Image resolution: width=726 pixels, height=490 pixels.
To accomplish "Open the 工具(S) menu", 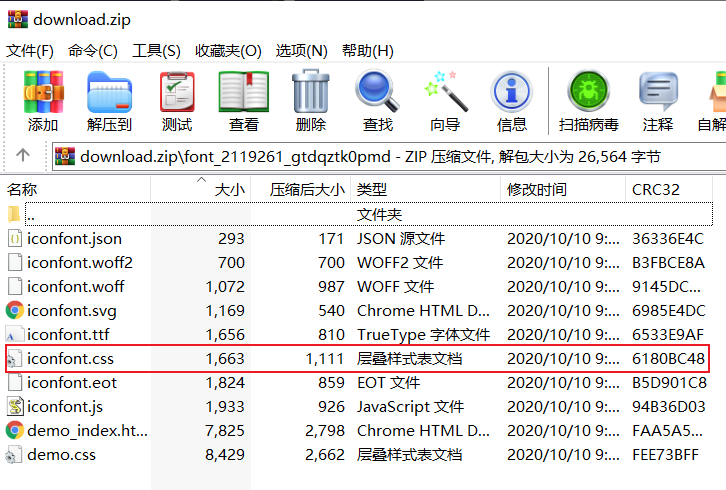I will 156,50.
